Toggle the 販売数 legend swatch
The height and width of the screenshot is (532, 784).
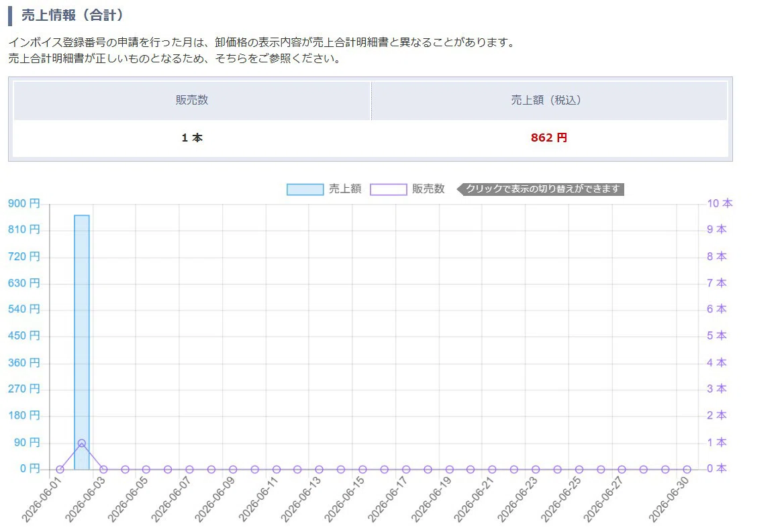click(389, 189)
